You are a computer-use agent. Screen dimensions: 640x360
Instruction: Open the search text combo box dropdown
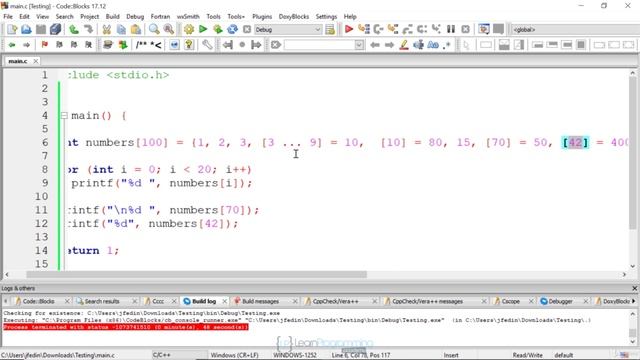pyautogui.click(x=359, y=45)
